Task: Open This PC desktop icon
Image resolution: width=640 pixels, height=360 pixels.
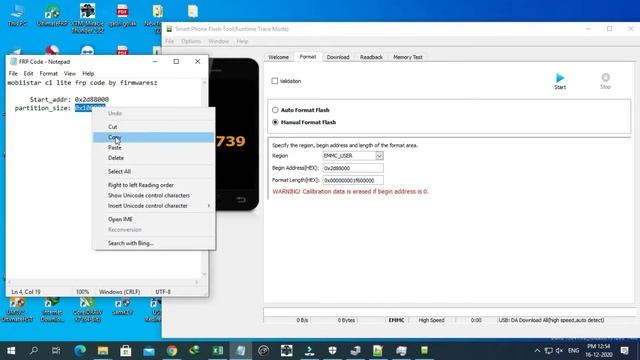Action: (18, 15)
